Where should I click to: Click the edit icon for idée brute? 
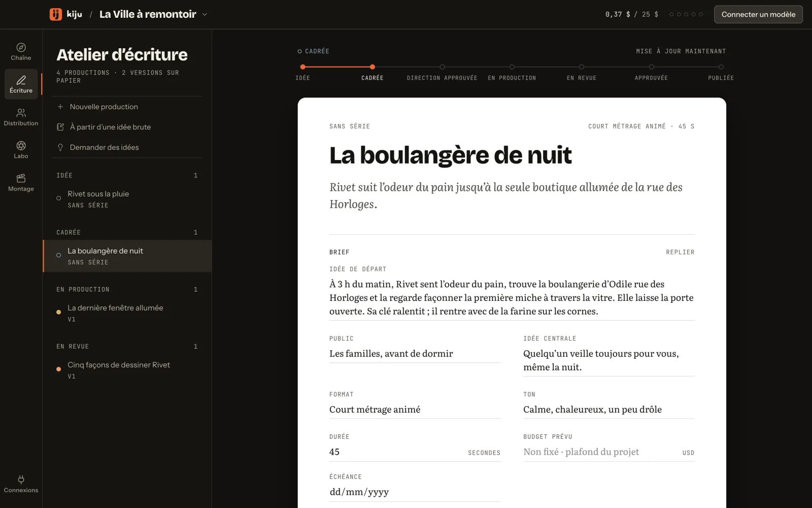60,127
